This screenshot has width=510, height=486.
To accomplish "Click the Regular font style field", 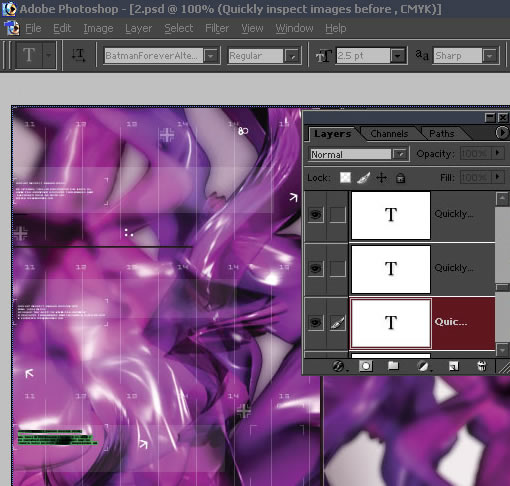I will point(255,56).
